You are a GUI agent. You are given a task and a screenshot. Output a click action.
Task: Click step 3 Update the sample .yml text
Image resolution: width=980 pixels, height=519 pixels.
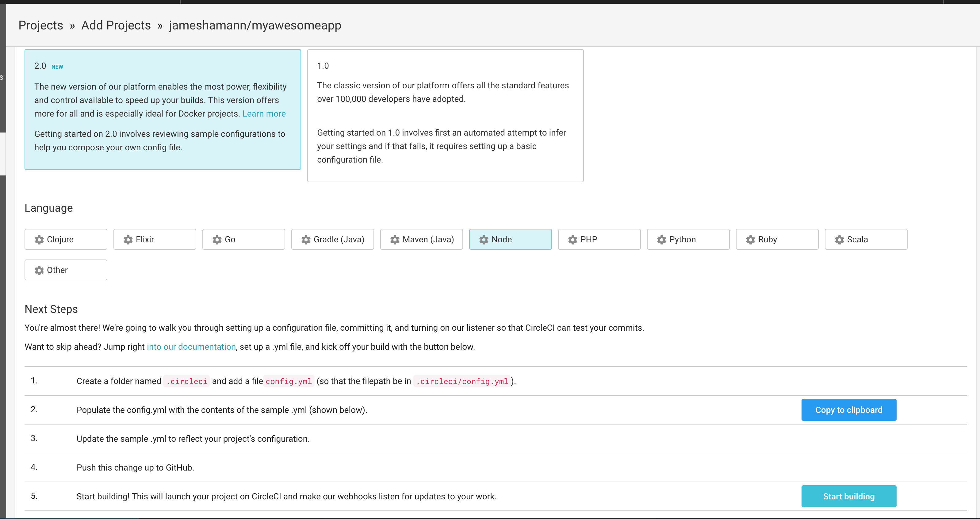[x=193, y=439]
